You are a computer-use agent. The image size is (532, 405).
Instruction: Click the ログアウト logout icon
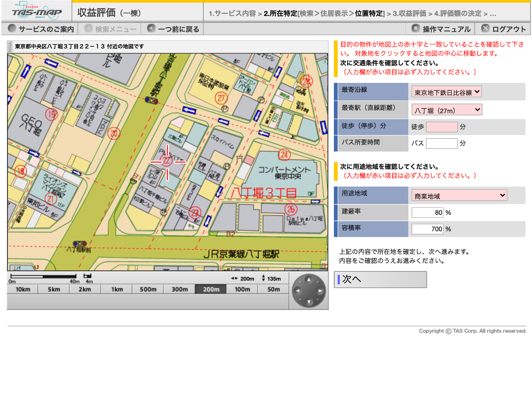pyautogui.click(x=486, y=28)
